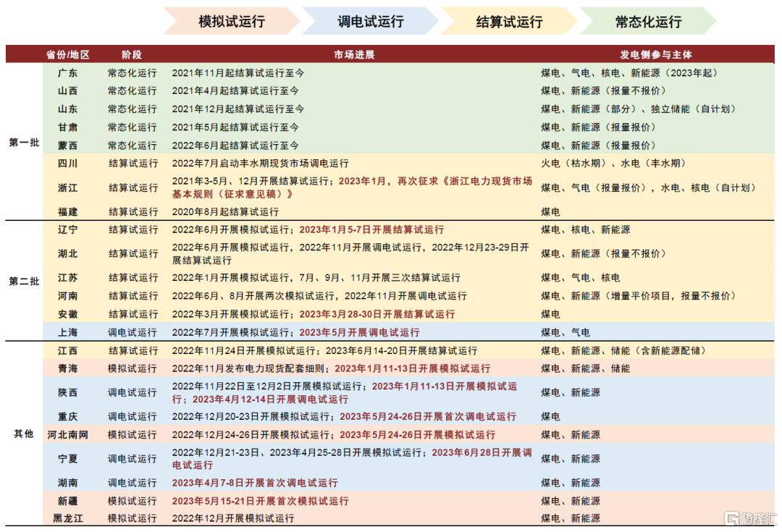Image resolution: width=782 pixels, height=532 pixels.
Task: Select the 结算试运行 stage arrow at top
Action: coord(509,22)
